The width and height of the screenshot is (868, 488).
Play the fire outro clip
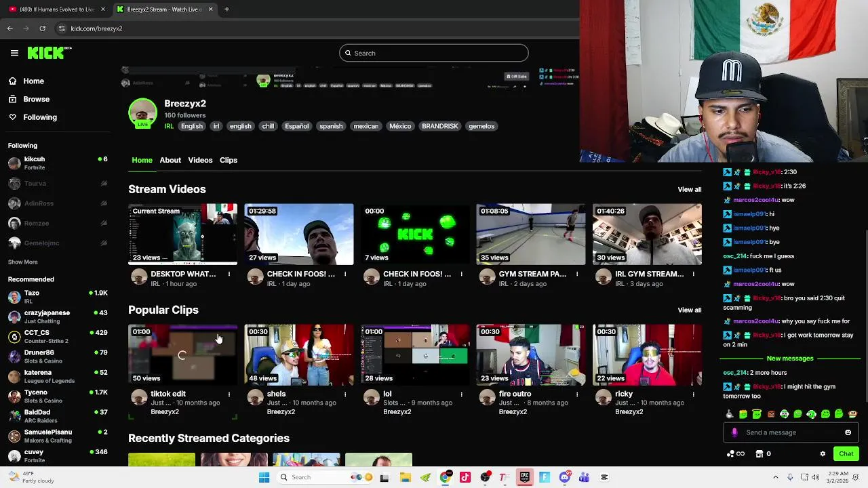(x=531, y=354)
